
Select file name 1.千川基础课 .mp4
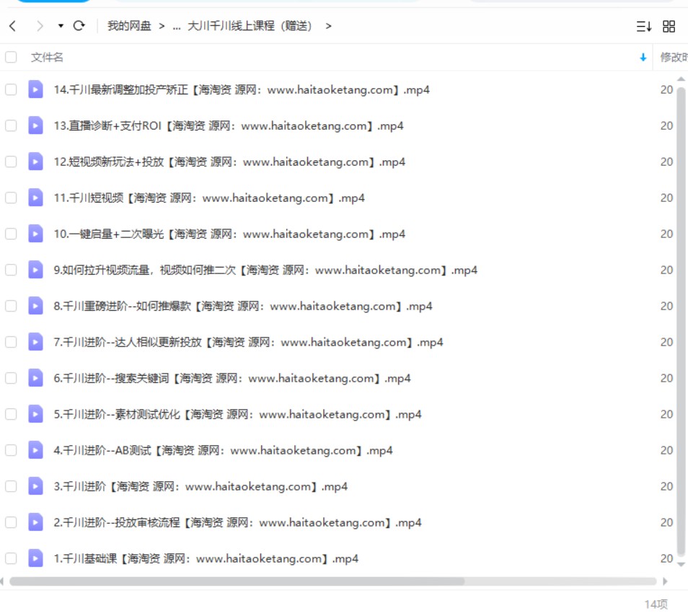click(206, 558)
